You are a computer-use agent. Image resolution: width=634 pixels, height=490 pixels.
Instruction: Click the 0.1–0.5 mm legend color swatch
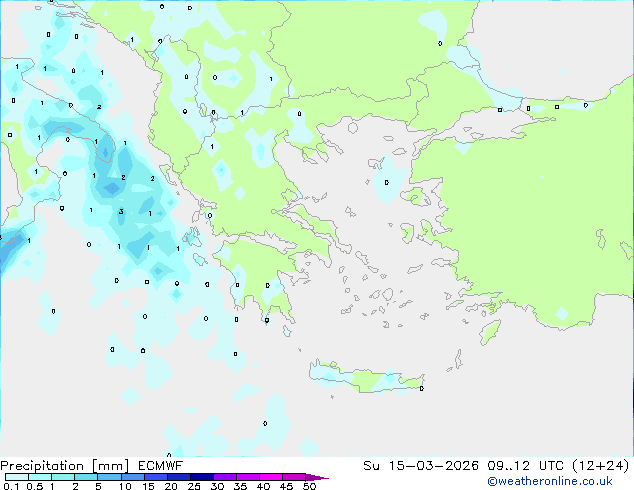tap(17, 477)
